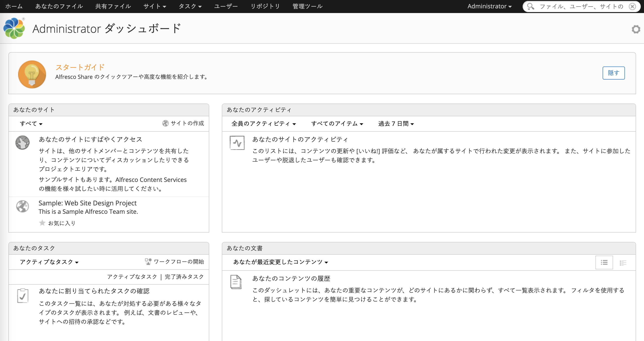Open the スタートガイド link
The image size is (644, 341).
coord(80,67)
